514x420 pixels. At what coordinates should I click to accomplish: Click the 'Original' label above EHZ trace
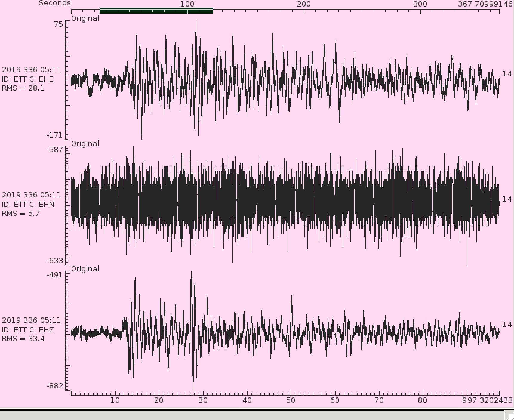click(x=85, y=269)
